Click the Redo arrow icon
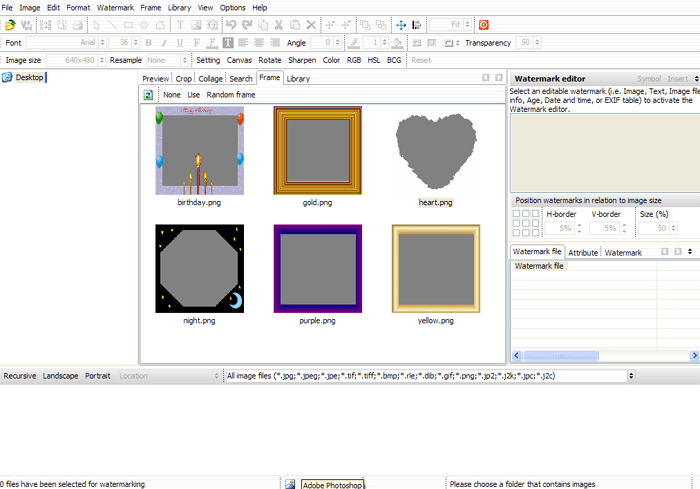This screenshot has height=489, width=700. [x=247, y=25]
